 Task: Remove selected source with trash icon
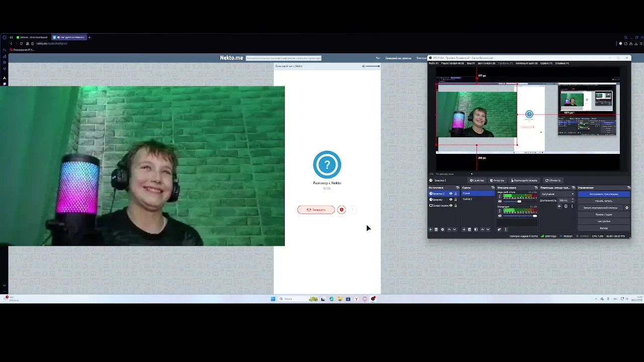(436, 229)
